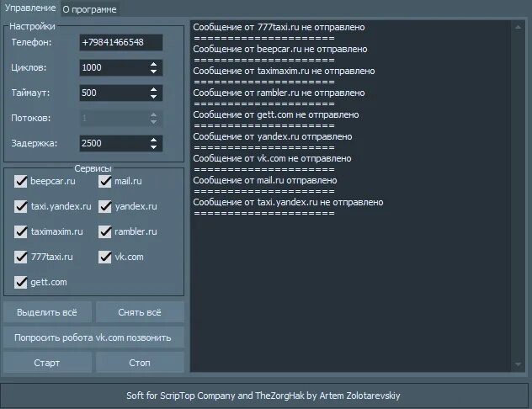Image resolution: width=532 pixels, height=409 pixels.
Task: Toggle the taxi.yandex.ru checkbox
Action: pos(21,206)
